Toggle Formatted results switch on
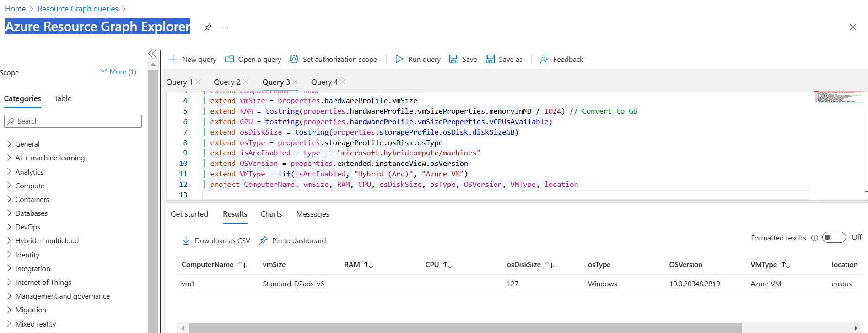This screenshot has height=333, width=868. (834, 237)
